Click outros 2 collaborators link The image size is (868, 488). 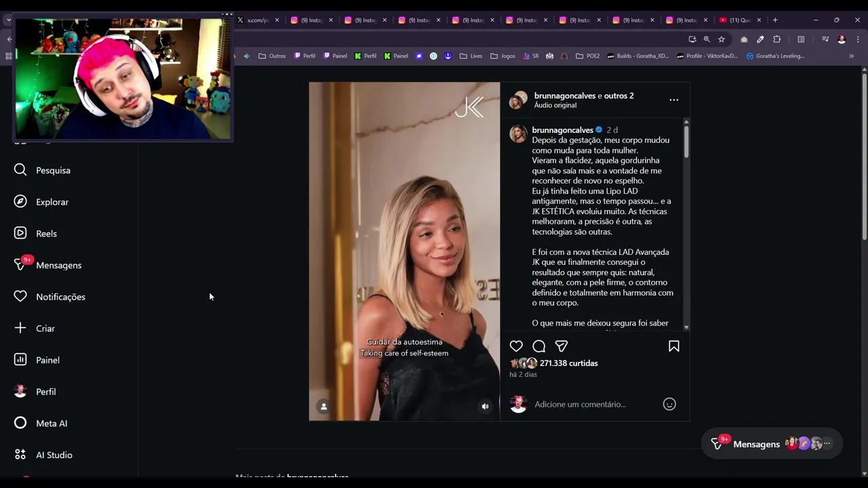[618, 96]
